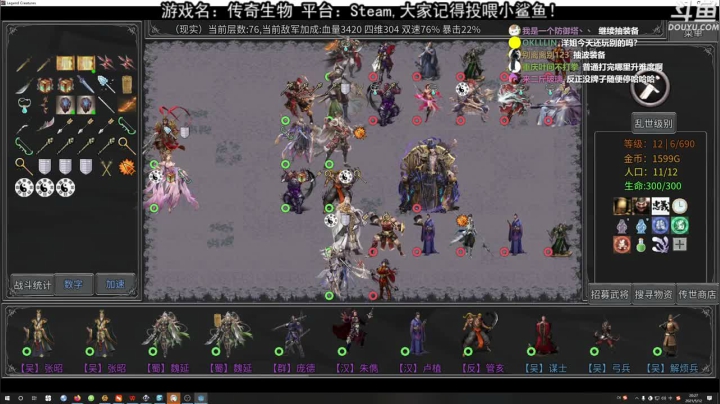This screenshot has height=404, width=720.
Task: Click the grey plus slot button
Action: [x=680, y=244]
